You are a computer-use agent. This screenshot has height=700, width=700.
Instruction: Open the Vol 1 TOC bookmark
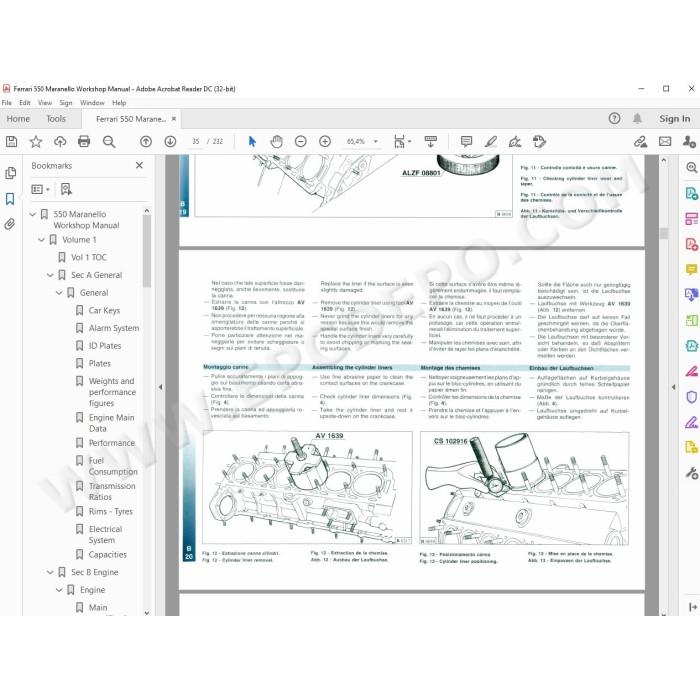(x=89, y=257)
